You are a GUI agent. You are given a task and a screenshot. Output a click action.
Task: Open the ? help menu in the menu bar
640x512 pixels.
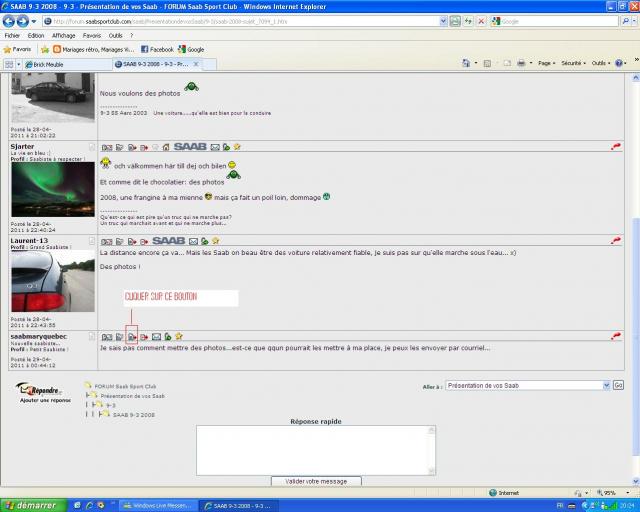click(131, 36)
